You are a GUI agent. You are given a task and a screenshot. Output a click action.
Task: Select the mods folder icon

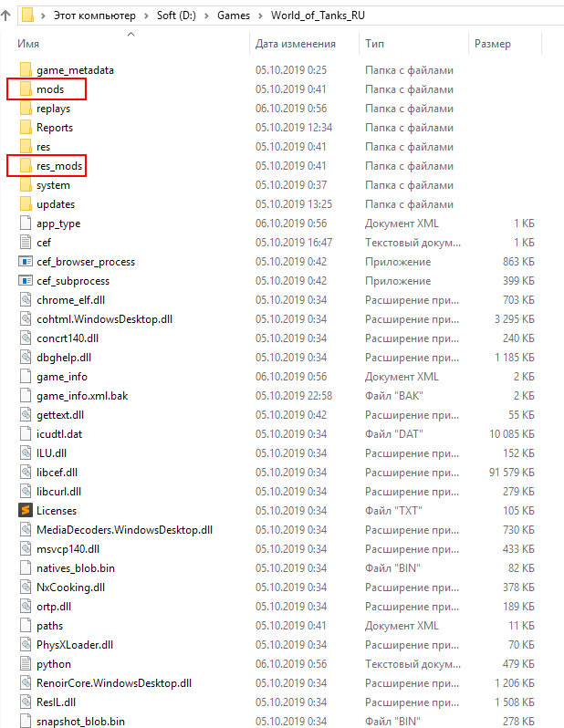coord(26,89)
